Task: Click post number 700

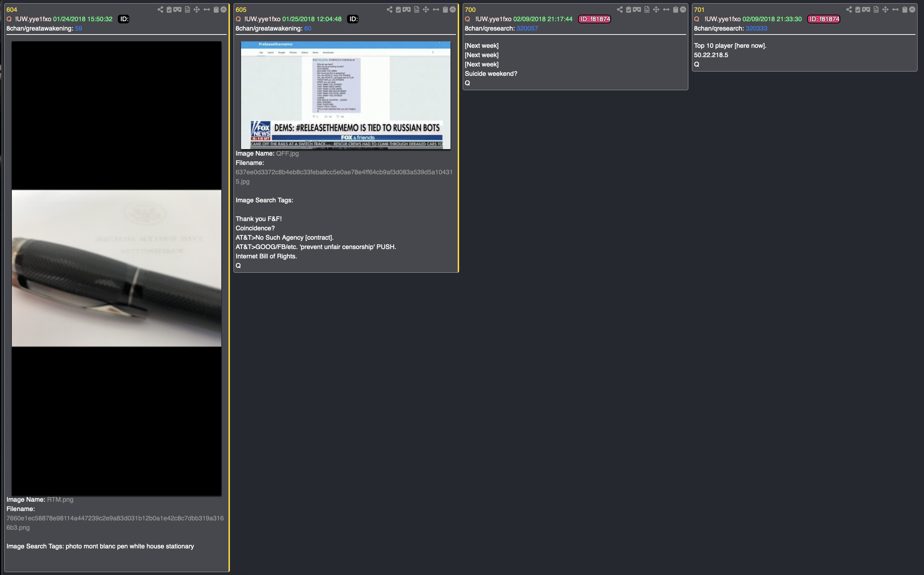Action: (470, 9)
